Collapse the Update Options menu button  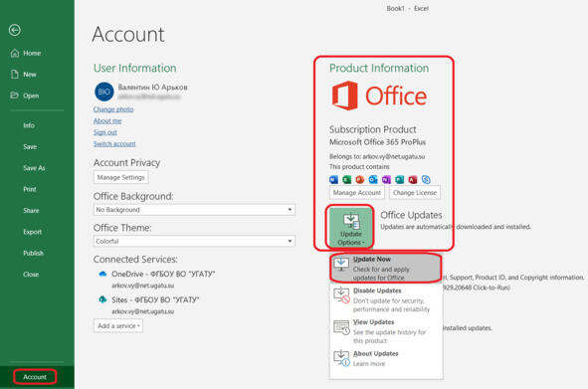click(x=350, y=227)
